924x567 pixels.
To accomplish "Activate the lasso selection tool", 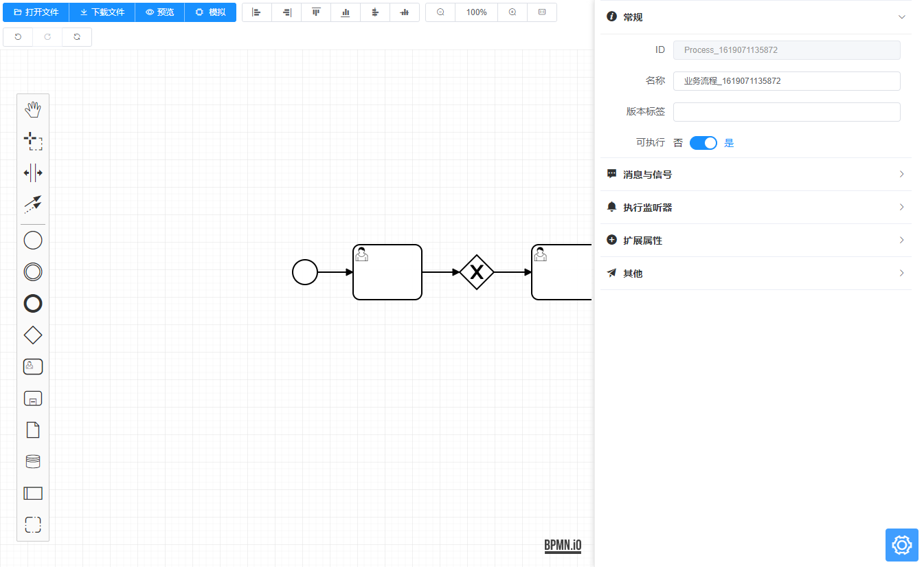I will tap(33, 141).
